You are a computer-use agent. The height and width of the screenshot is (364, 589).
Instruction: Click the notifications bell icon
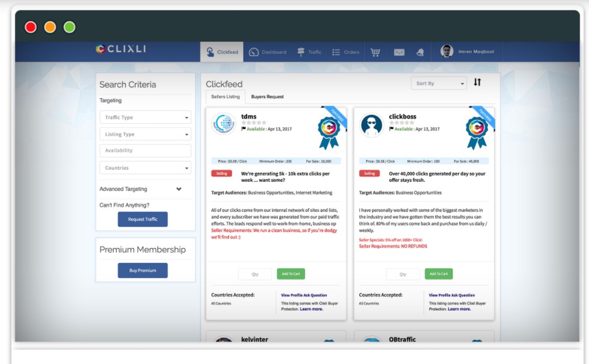(x=420, y=52)
